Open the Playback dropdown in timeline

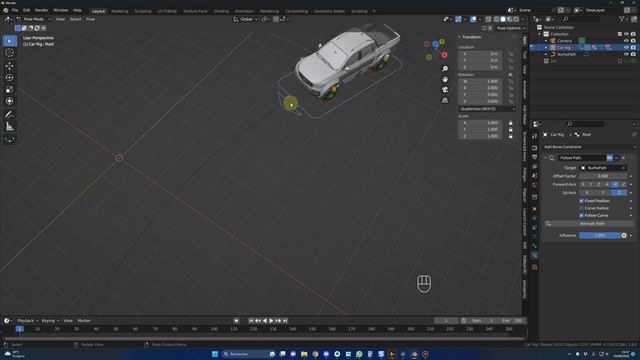pos(27,321)
